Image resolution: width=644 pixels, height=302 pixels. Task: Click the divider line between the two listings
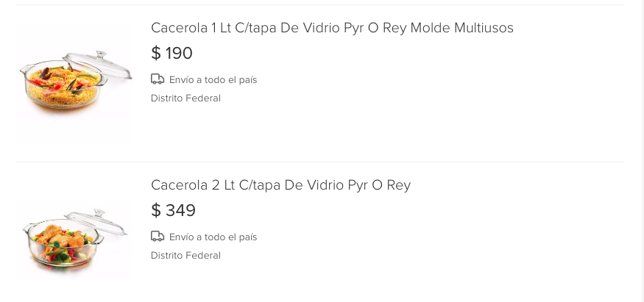(319, 162)
